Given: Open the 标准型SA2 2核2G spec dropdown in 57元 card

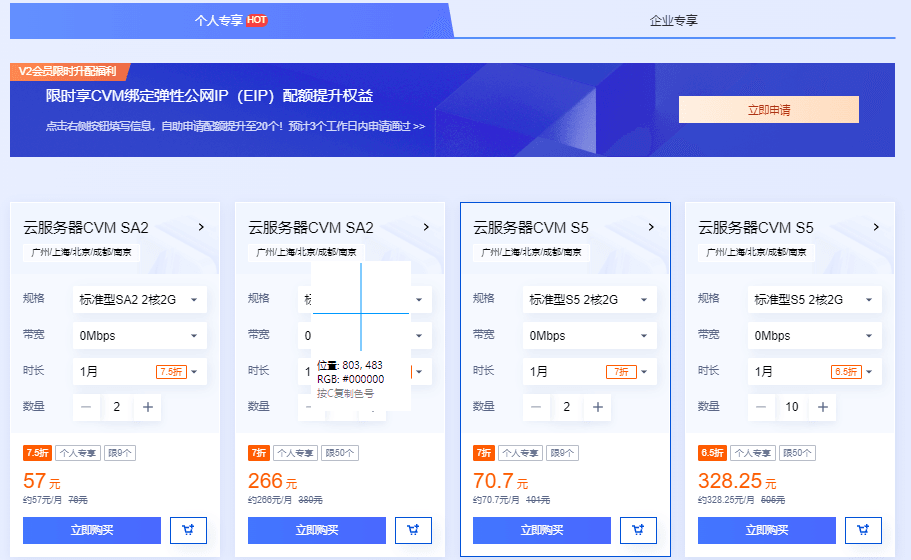Looking at the screenshot, I should 139,300.
